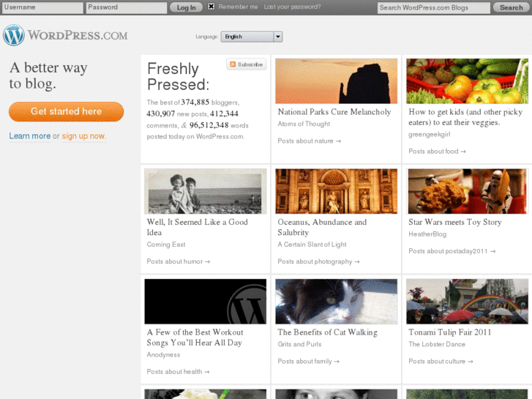The height and width of the screenshot is (399, 532).
Task: Open the Language dropdown
Action: [252, 37]
